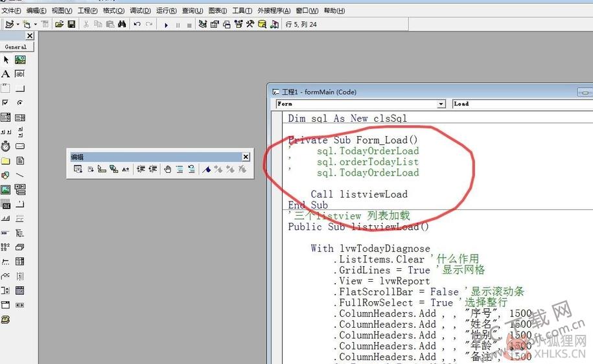Click Quick Info in the Edit toolbar
The image size is (593, 364).
102,169
